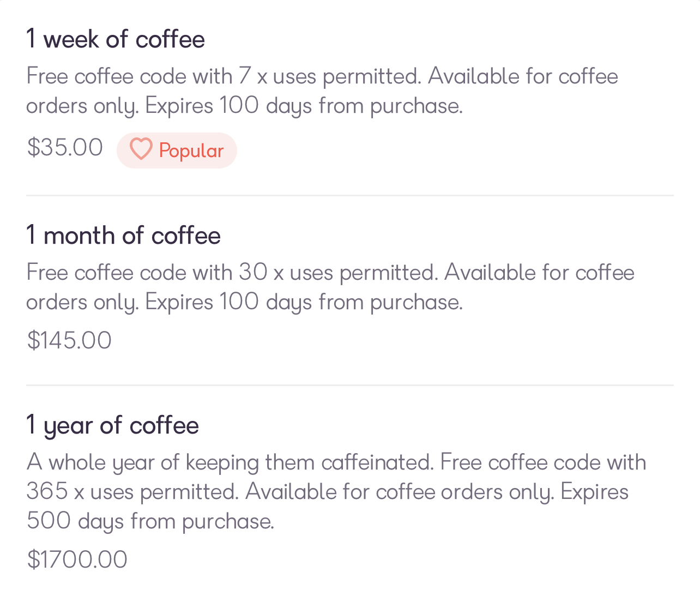Click the divider below the monthly option
The image size is (700, 602).
pyautogui.click(x=350, y=385)
